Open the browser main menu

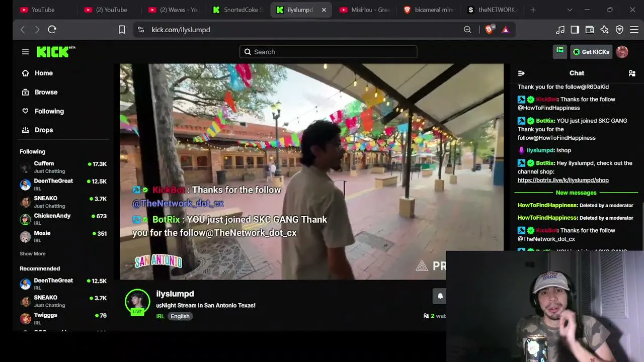[634, 30]
